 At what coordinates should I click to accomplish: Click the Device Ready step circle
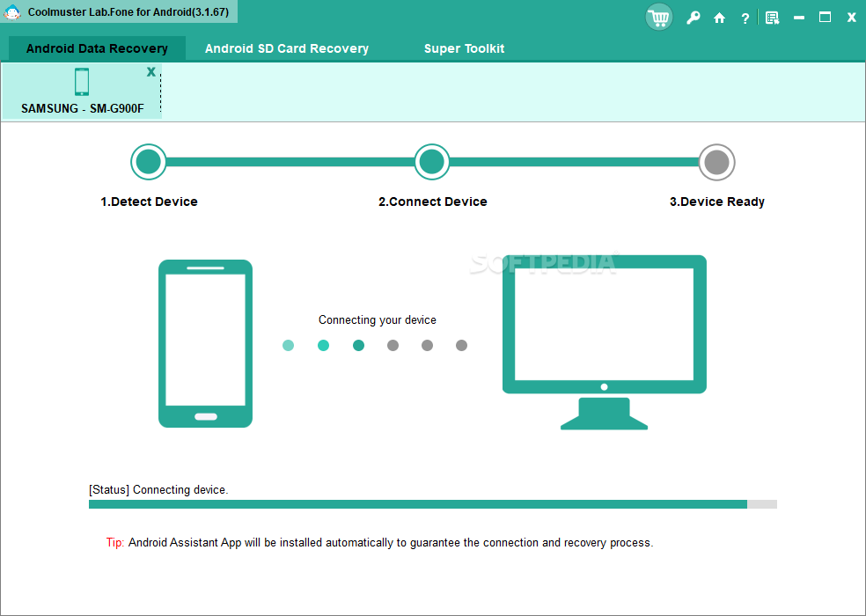[717, 163]
